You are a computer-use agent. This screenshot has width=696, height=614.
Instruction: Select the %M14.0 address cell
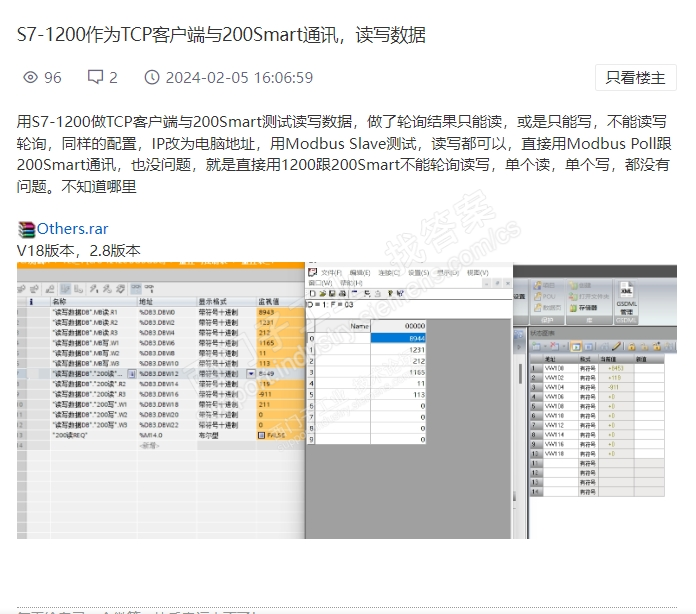pos(167,436)
